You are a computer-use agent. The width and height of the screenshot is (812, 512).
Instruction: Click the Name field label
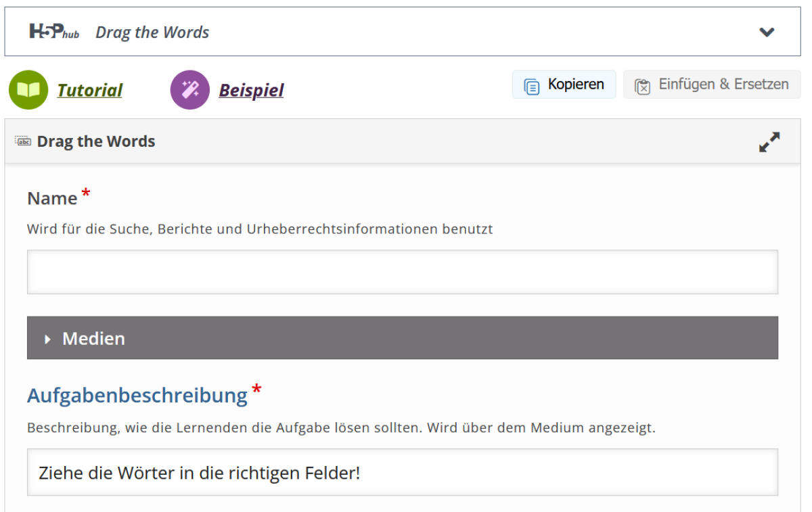point(52,198)
